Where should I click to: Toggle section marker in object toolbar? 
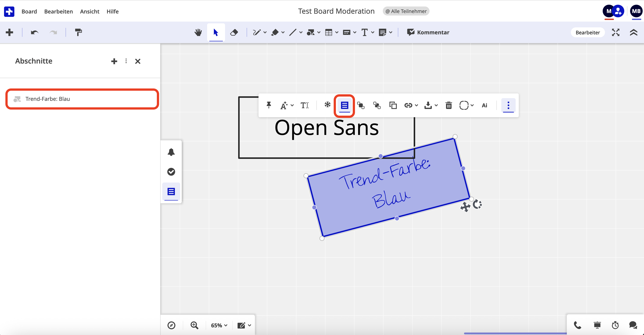(344, 105)
